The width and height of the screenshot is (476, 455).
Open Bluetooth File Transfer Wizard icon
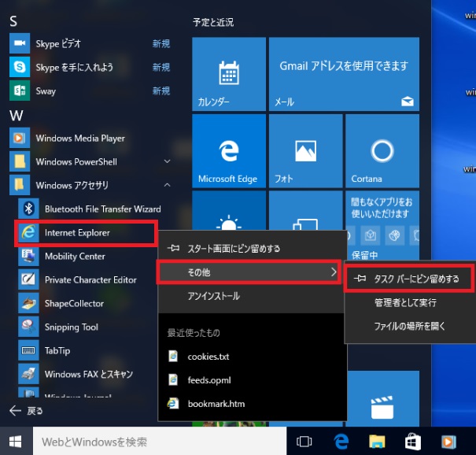click(x=28, y=209)
